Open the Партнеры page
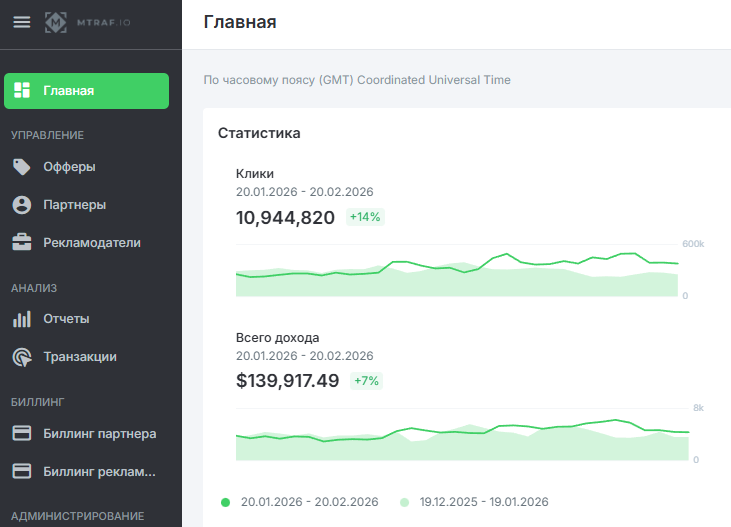731x527 pixels. pyautogui.click(x=74, y=205)
